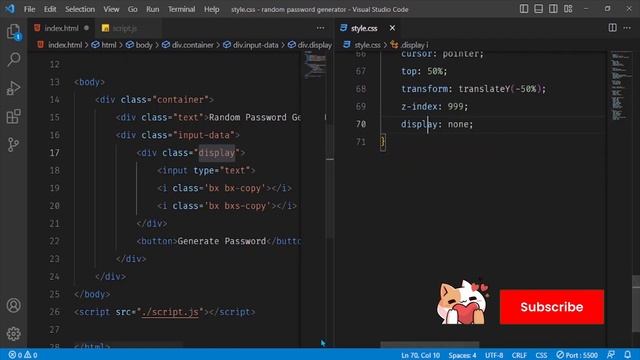
Task: Click the feedback icon in status bar
Action: pos(611,355)
